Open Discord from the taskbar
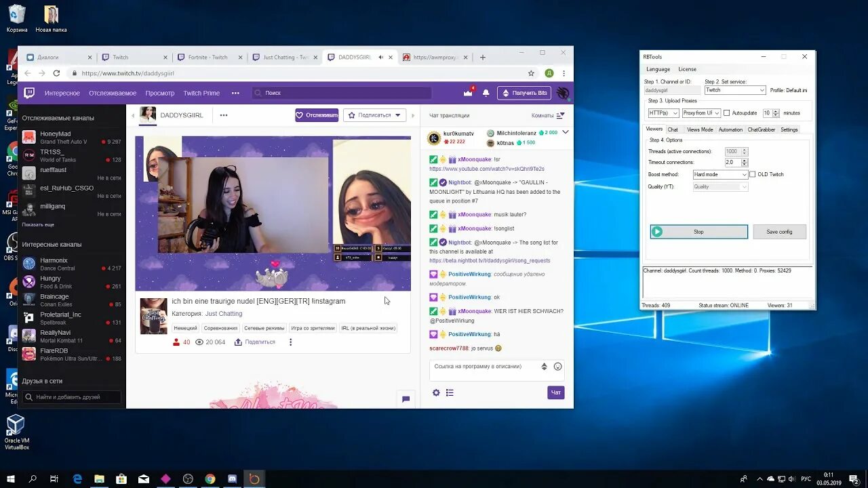The width and height of the screenshot is (868, 488). coord(233,479)
